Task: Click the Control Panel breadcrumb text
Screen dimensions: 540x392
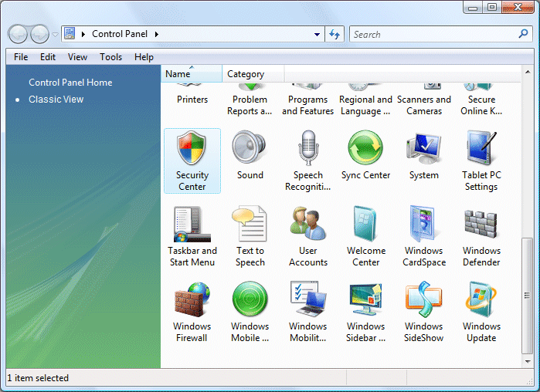Action: click(120, 34)
